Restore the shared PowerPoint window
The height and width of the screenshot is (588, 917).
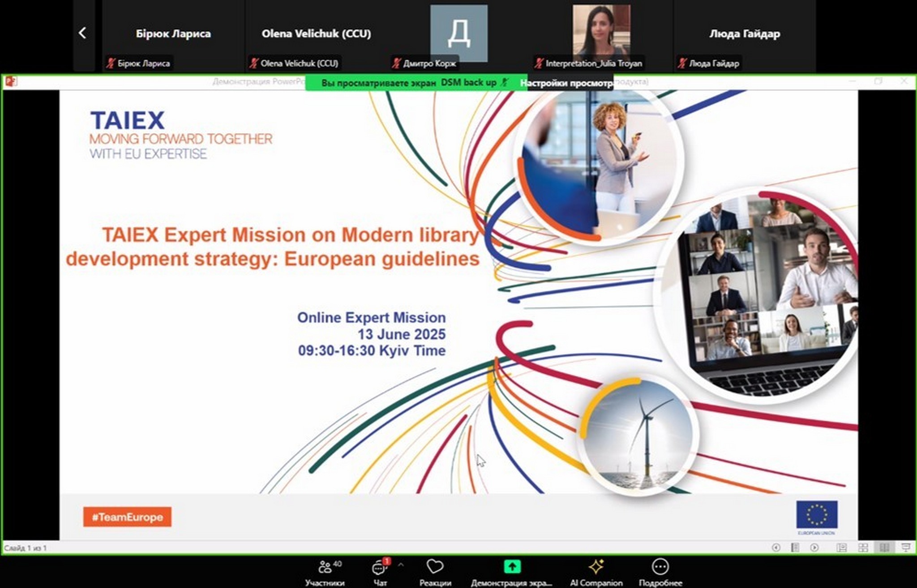click(878, 81)
